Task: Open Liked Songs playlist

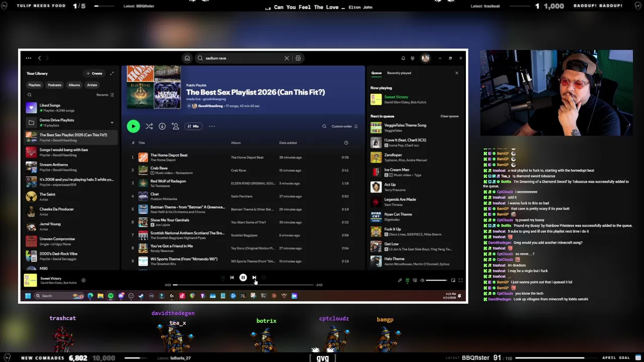Action: pos(70,108)
